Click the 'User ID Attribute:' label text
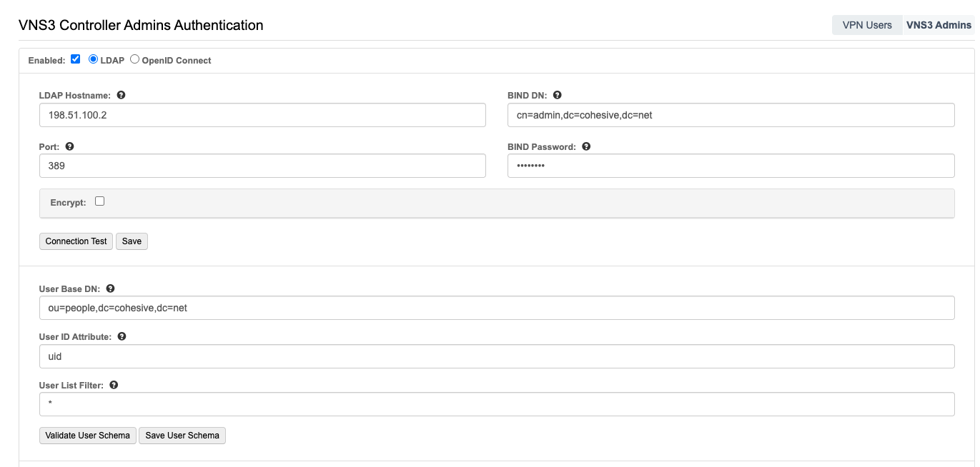Screen dimensions: 980x467 pos(75,337)
